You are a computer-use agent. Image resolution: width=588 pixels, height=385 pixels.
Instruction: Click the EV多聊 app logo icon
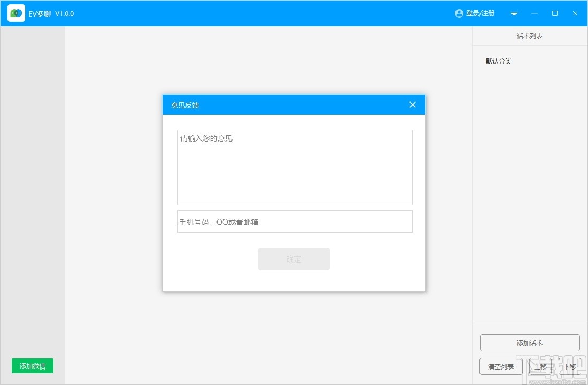(16, 13)
